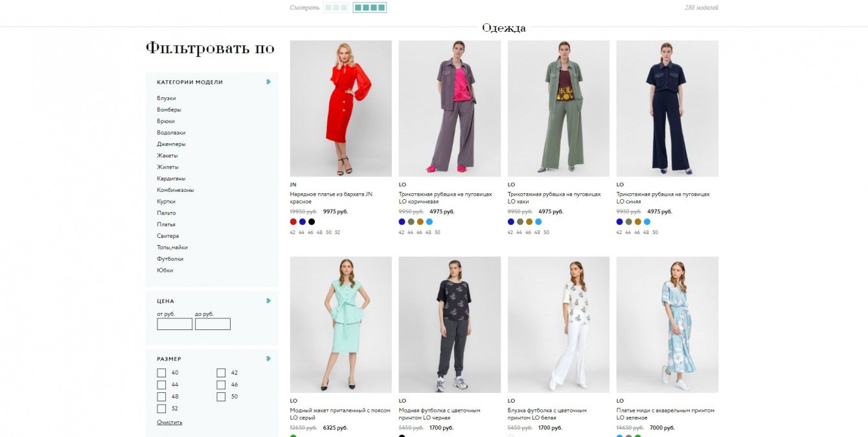Open the red velvet dress JN photo
This screenshot has height=437, width=868.
coord(341,108)
